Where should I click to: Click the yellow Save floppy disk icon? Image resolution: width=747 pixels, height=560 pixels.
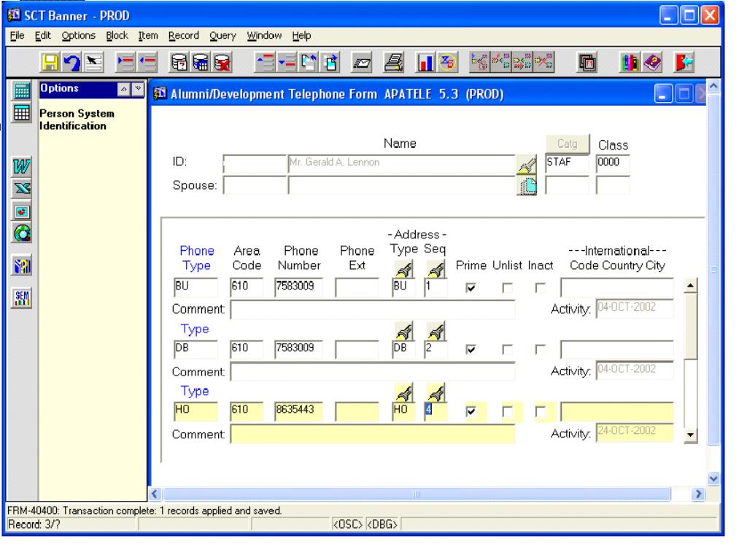[50, 63]
